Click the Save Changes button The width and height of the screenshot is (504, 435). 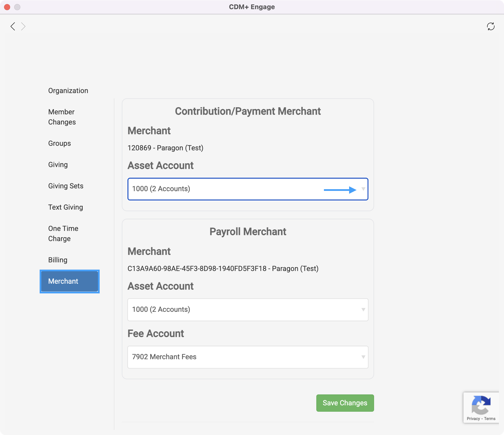[x=345, y=403]
